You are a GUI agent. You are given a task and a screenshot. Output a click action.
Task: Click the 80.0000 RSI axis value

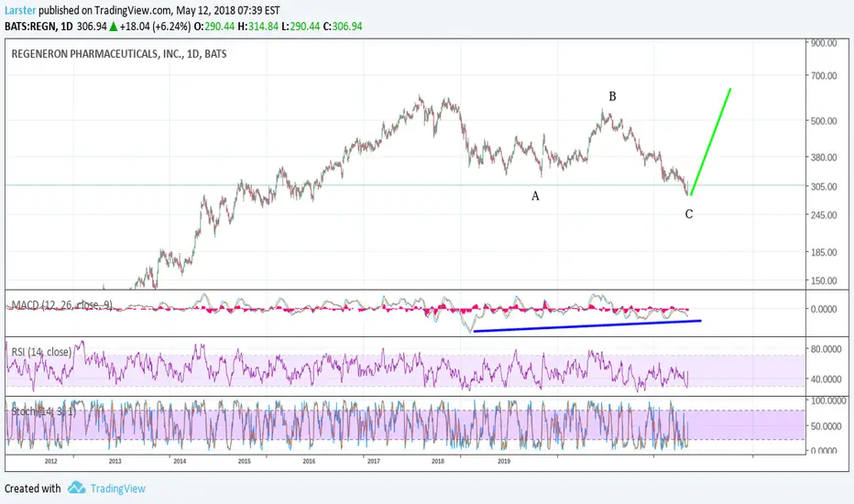827,349
